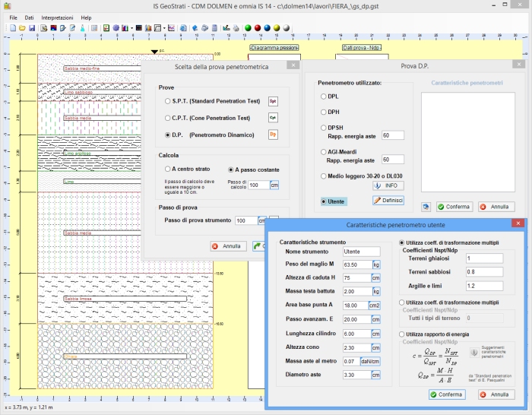
Task: Click the orange histogram toolbar icon
Action: 148,28
